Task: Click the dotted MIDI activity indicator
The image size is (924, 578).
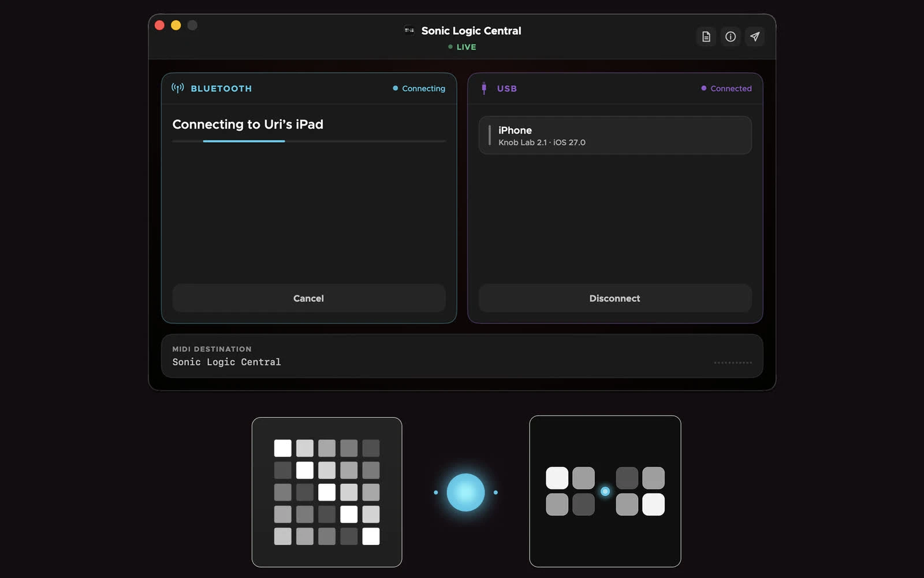Action: [x=733, y=363]
